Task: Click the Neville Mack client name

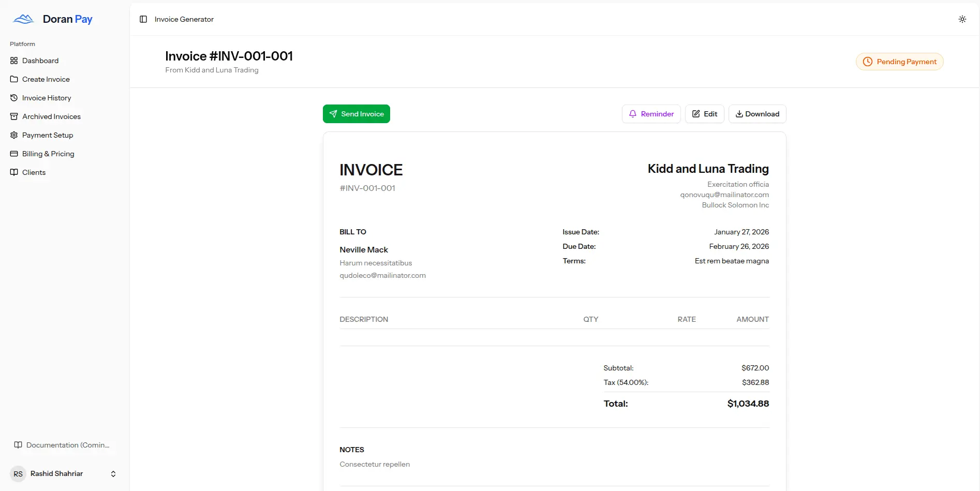Action: 364,249
